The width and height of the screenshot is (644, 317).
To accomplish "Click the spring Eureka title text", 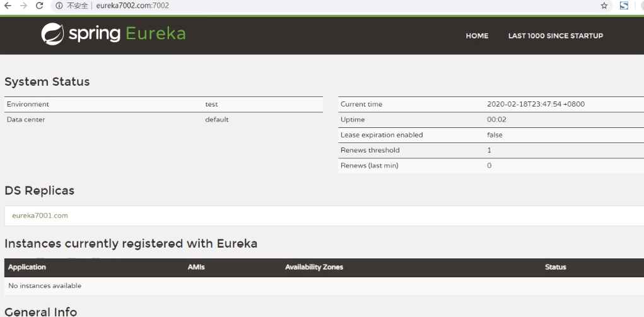I will (x=127, y=34).
